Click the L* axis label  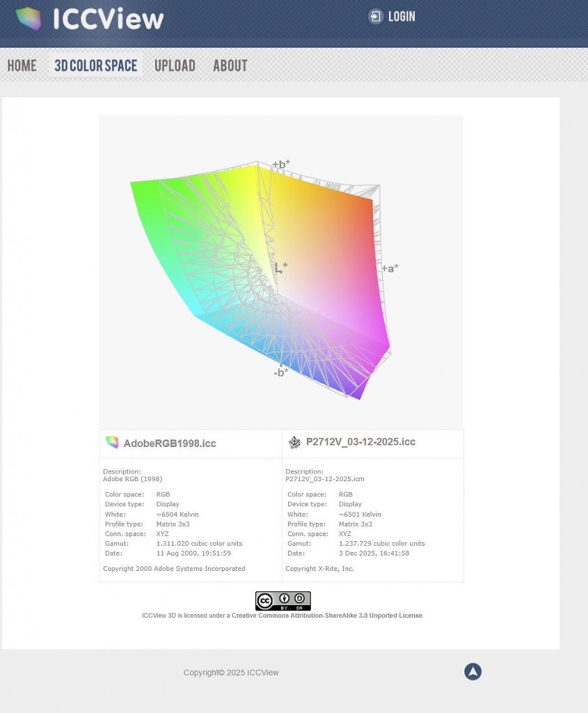click(x=281, y=267)
